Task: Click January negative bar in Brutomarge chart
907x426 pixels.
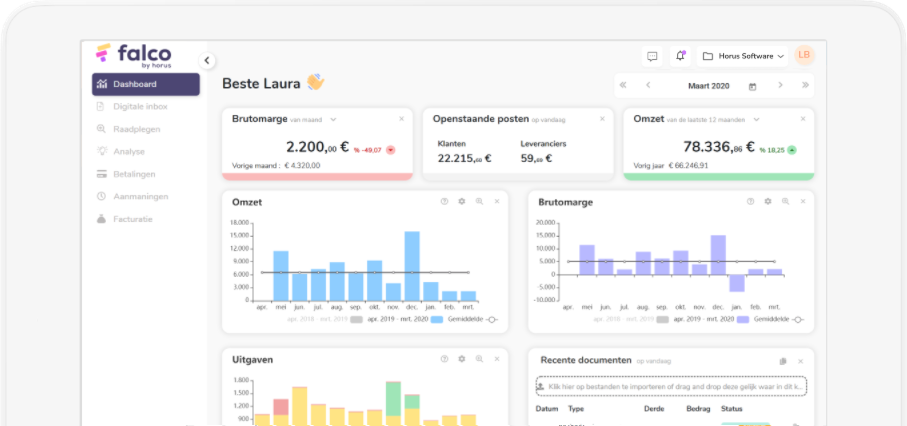Action: click(736, 283)
